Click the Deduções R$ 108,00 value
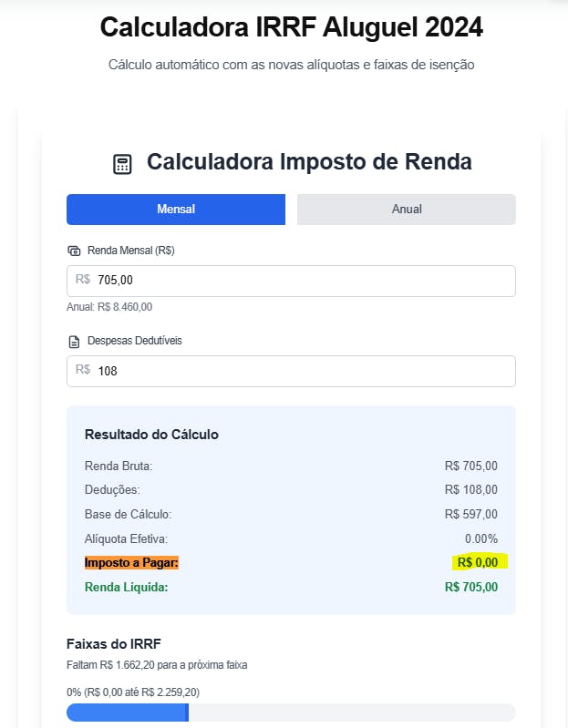The image size is (568, 728). (471, 490)
